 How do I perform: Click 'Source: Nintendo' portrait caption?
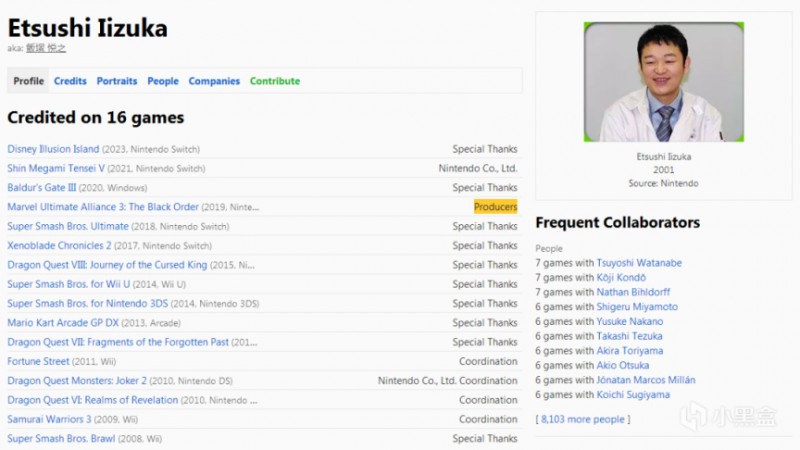[x=663, y=183]
